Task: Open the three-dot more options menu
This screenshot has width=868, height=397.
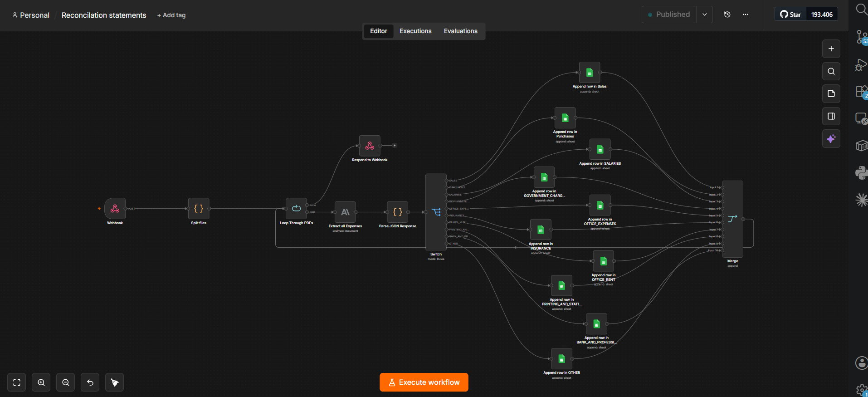Action: 746,15
